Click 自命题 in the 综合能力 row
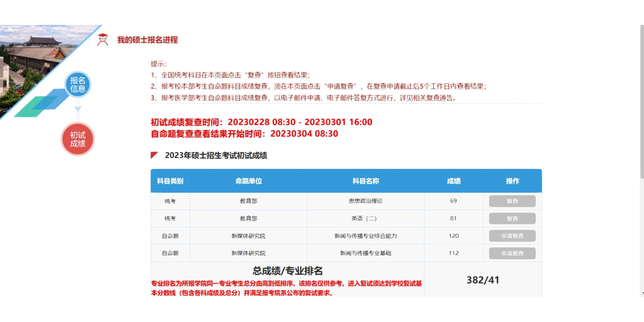The image size is (644, 322). tap(170, 236)
